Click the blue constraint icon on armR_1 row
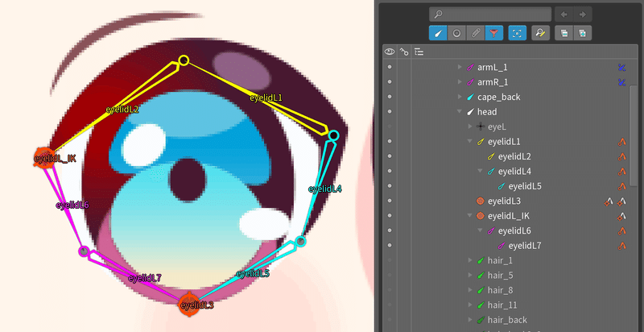The image size is (644, 332). coord(621,82)
